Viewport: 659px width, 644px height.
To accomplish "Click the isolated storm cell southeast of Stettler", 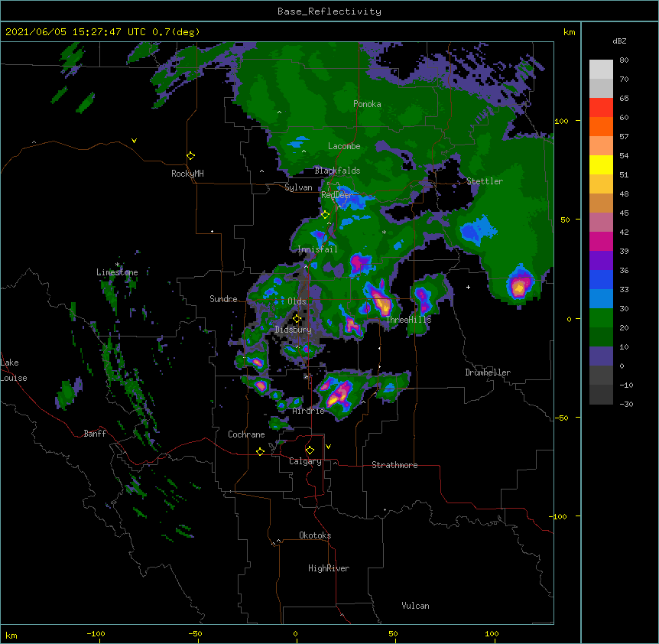I will [x=519, y=285].
